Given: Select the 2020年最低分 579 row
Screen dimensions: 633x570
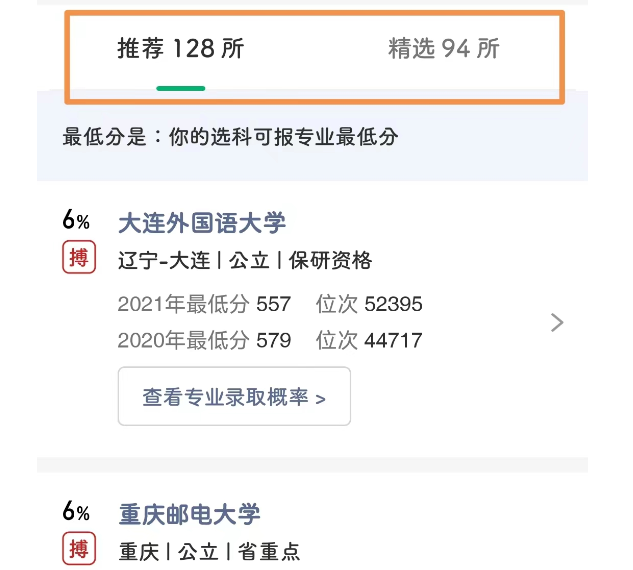Looking at the screenshot, I should coord(204,340).
